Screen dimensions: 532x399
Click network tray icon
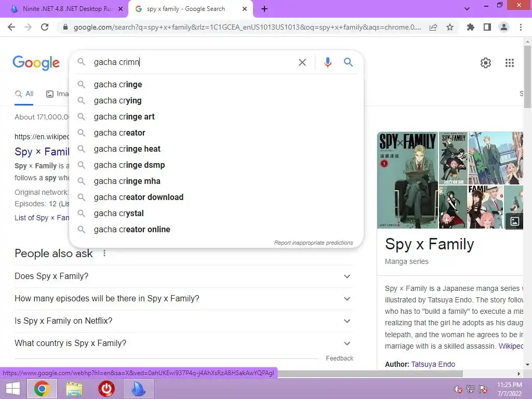pos(471,389)
